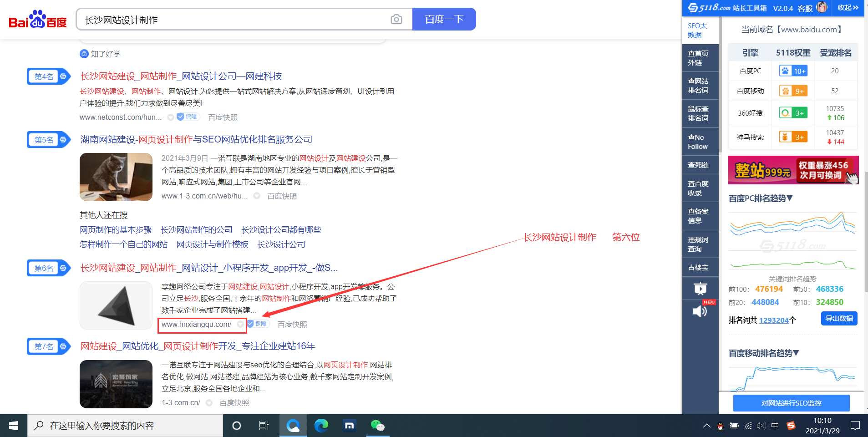Viewport: 868px width, 437px height.
Task: Select 鼠标查排名词 in the sidebar
Action: click(x=700, y=114)
